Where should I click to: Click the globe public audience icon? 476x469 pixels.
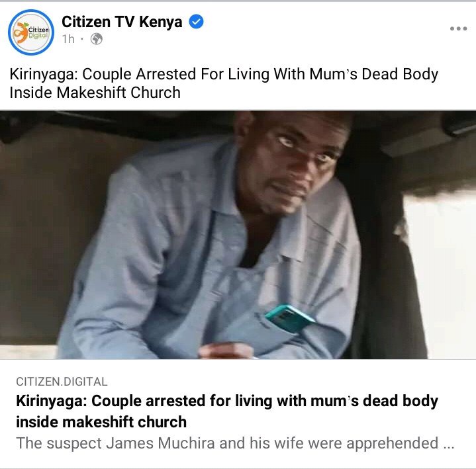pos(97,39)
